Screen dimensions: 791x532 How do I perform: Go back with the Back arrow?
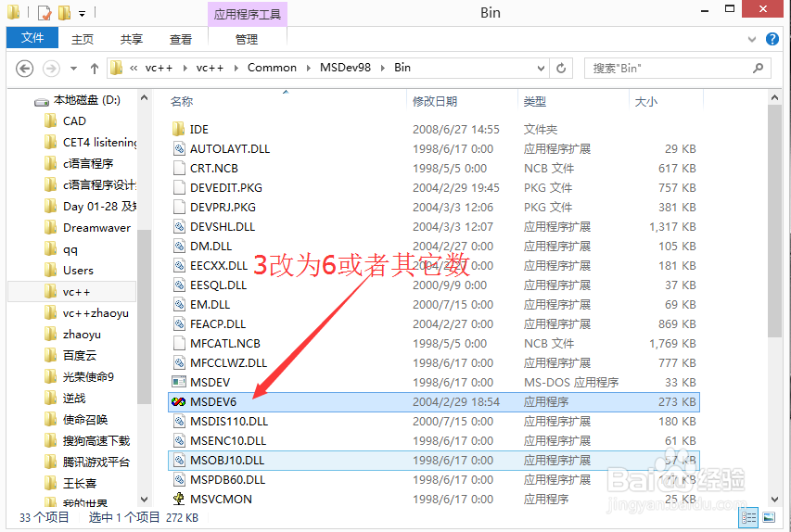(x=25, y=68)
